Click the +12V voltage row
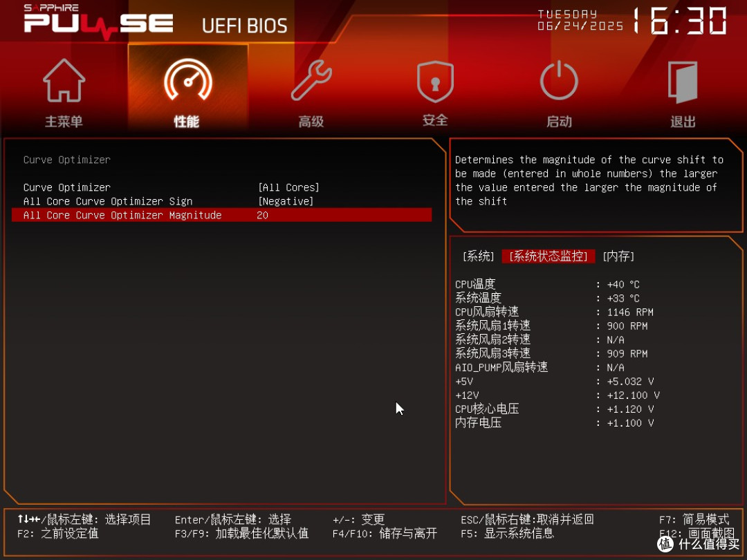 (557, 395)
